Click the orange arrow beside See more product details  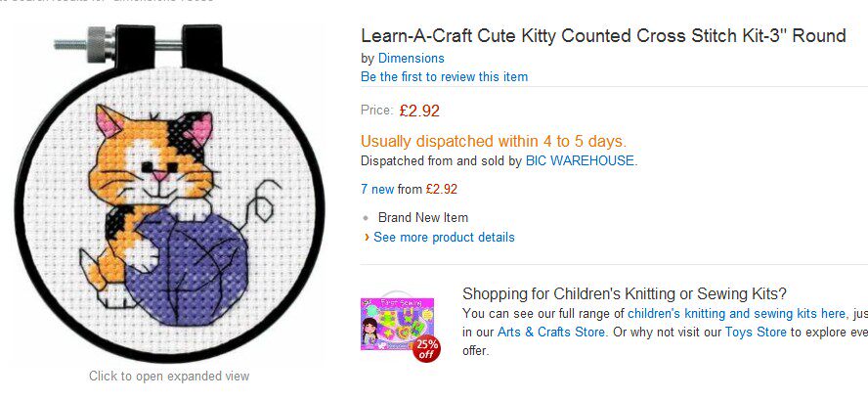pos(367,238)
